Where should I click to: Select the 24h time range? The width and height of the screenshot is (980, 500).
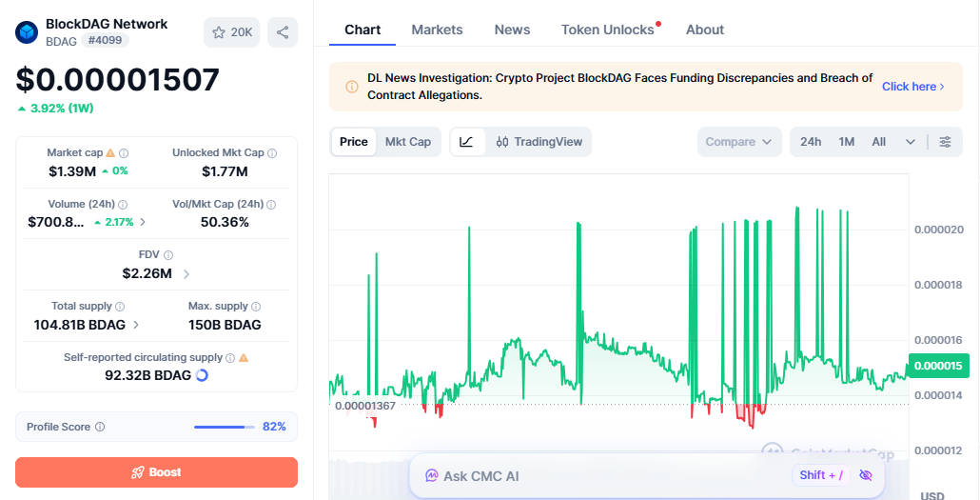(811, 142)
